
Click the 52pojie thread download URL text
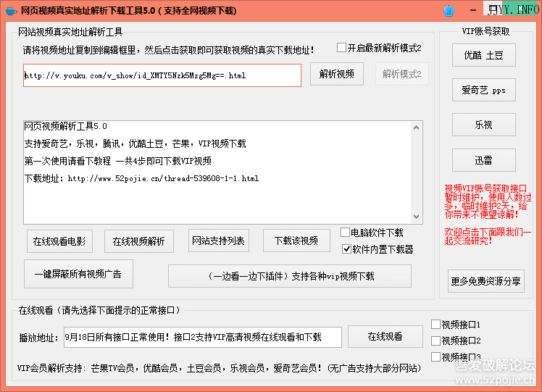click(163, 179)
